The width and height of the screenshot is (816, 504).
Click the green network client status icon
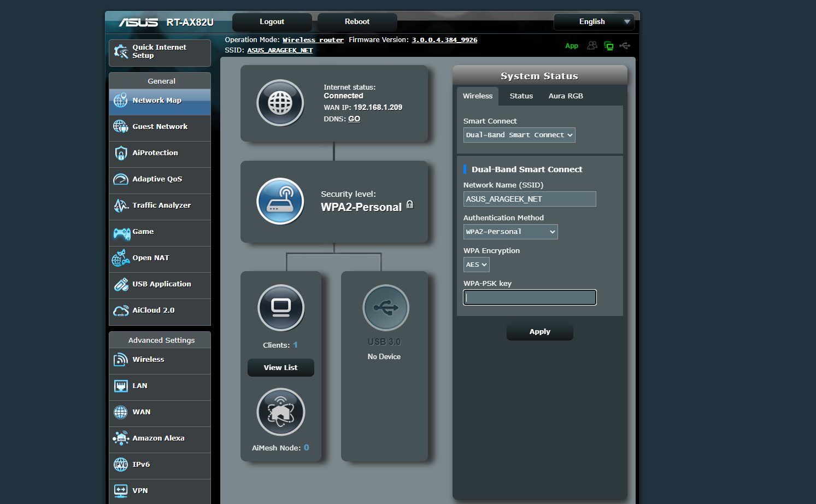coord(608,46)
